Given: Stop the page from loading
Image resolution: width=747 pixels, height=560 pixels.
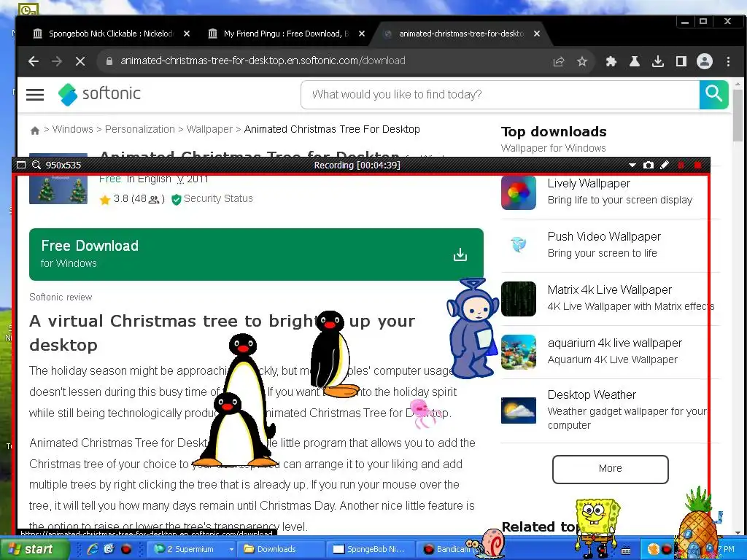Looking at the screenshot, I should pyautogui.click(x=80, y=61).
